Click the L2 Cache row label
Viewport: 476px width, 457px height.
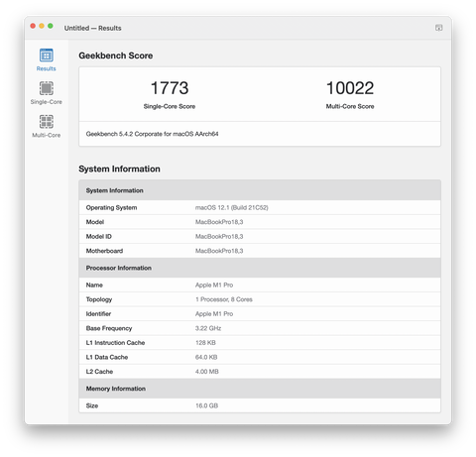pos(99,372)
